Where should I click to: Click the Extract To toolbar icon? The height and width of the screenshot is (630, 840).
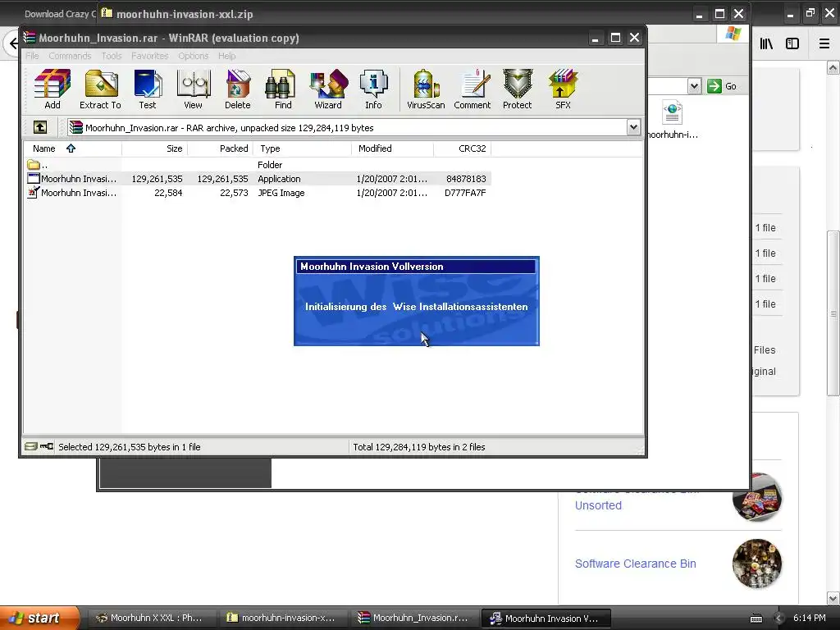tap(101, 89)
